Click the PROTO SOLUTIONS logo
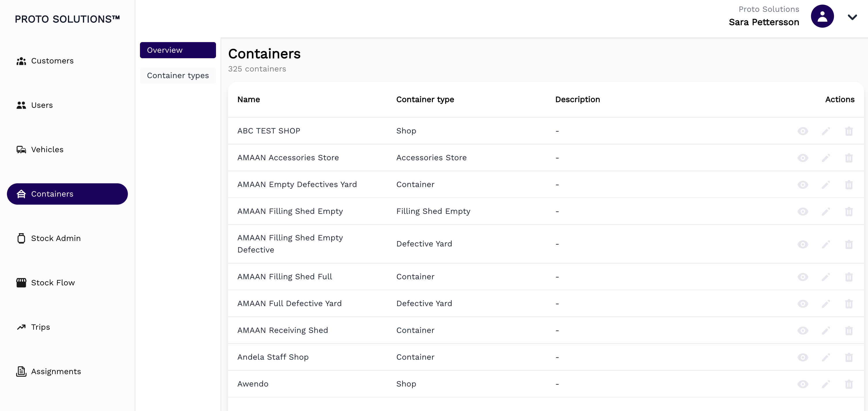 click(x=67, y=19)
